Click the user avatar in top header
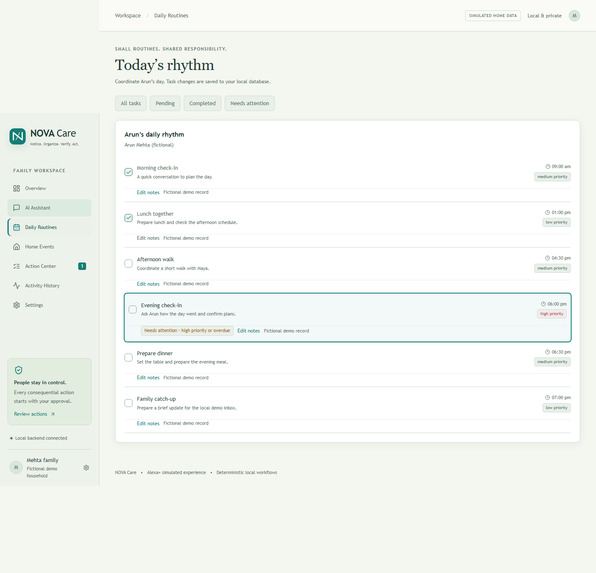Viewport: 596px width, 573px height. coord(574,16)
